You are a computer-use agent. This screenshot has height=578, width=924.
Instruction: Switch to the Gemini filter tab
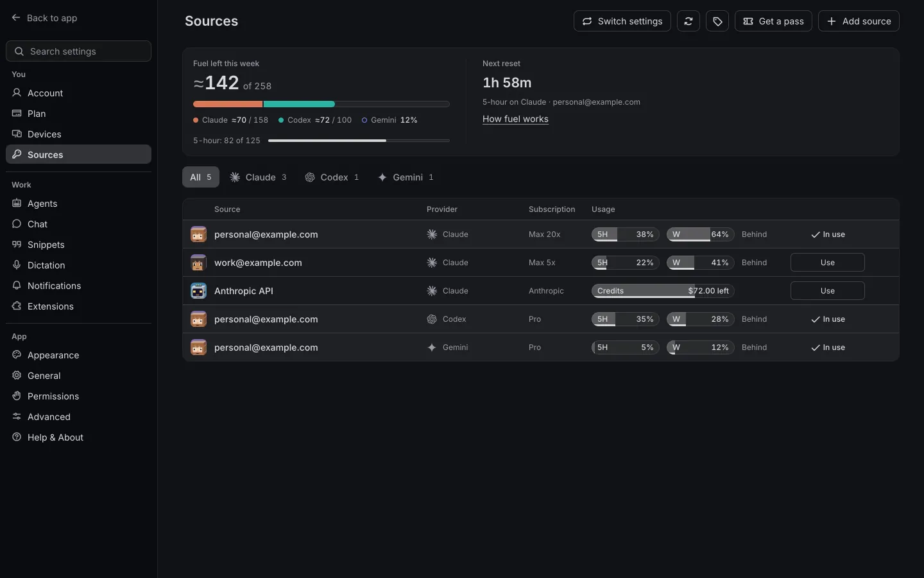coord(406,177)
